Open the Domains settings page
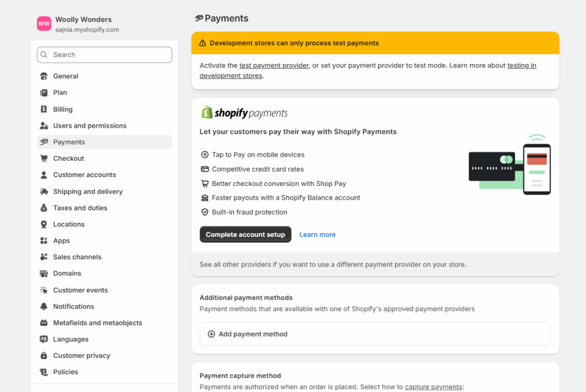Screen dimensions: 586x392 67,274
